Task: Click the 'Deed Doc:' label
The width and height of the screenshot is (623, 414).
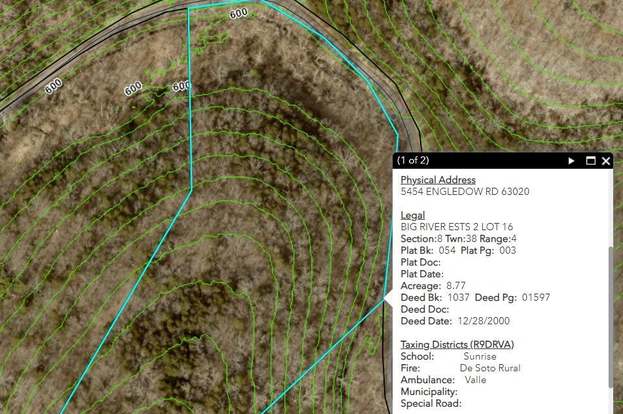Action: click(x=425, y=309)
